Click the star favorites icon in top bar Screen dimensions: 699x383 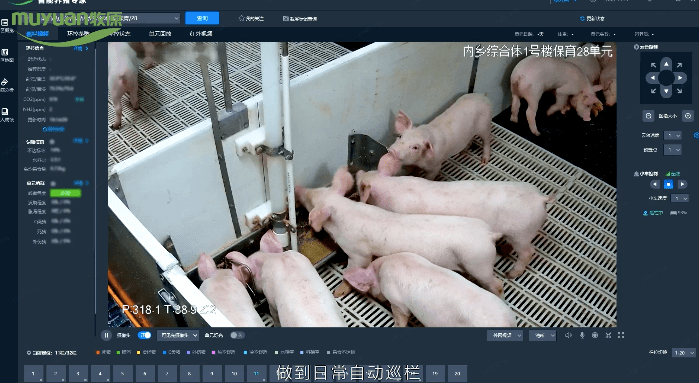coord(241,18)
